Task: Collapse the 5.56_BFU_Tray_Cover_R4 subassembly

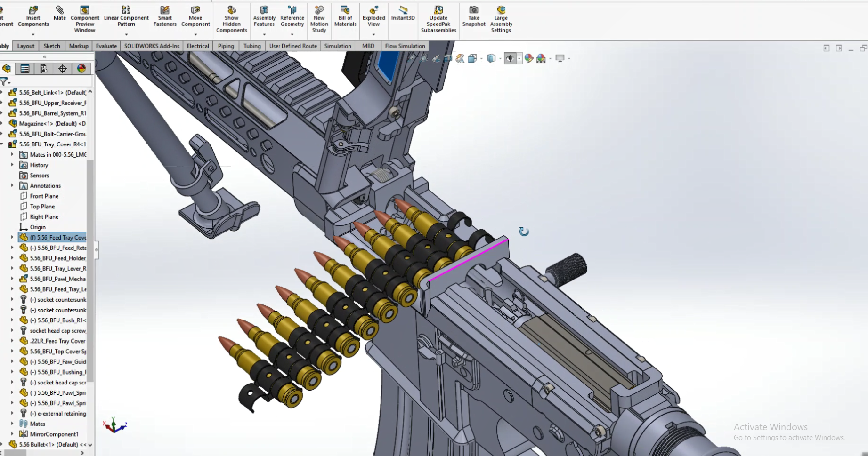Action: coord(2,144)
